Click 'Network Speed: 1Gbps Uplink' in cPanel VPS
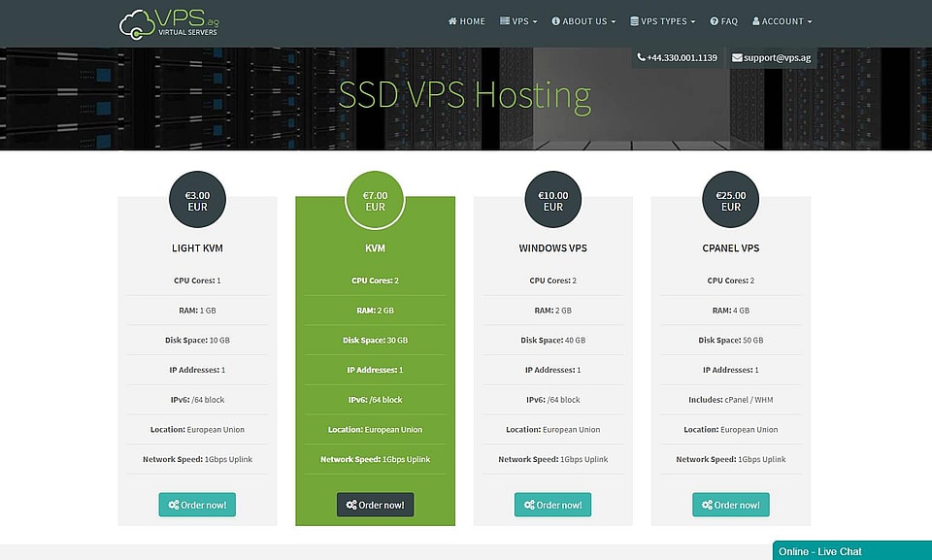The image size is (932, 560). coord(730,459)
